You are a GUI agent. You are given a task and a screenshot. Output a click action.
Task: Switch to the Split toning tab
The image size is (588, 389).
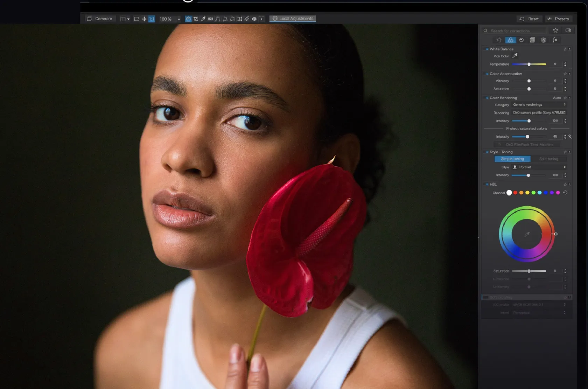(x=548, y=159)
